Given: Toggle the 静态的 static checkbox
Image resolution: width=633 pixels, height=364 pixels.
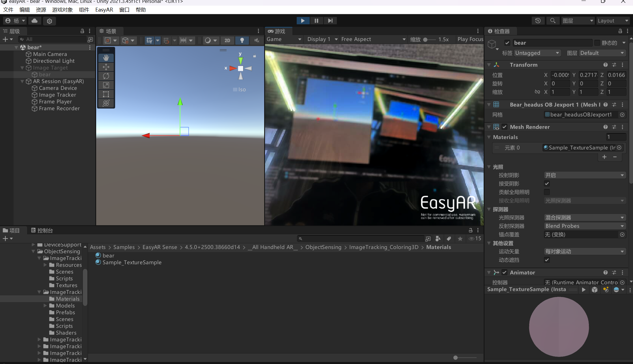Looking at the screenshot, I should (x=597, y=43).
